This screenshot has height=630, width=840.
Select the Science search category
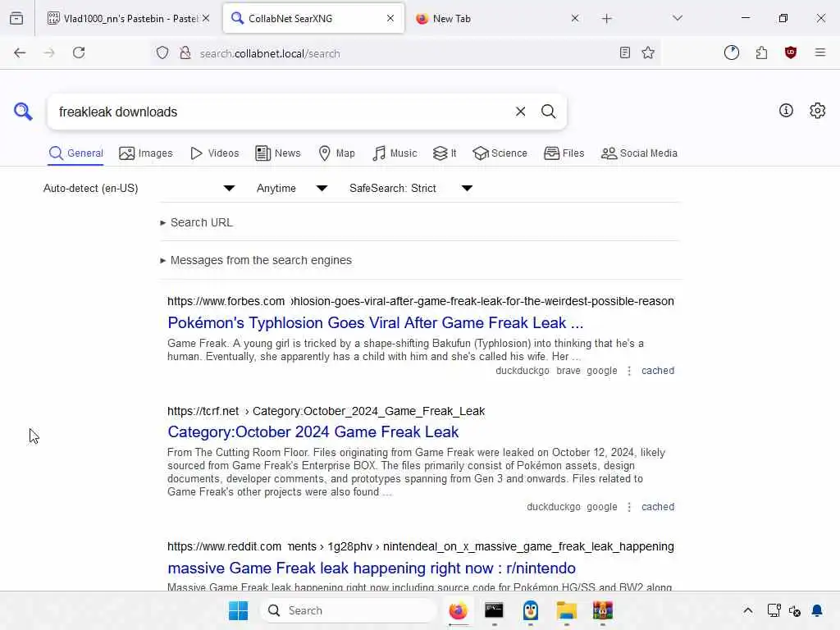(500, 153)
